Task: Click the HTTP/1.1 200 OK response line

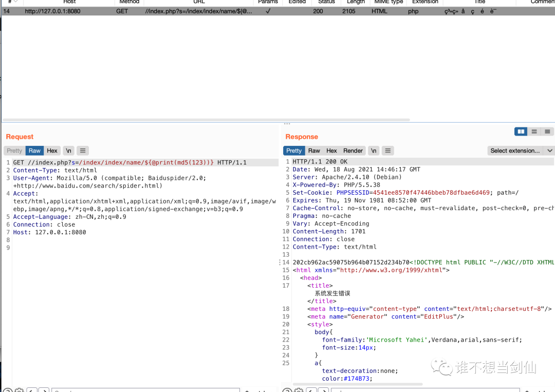Action: click(320, 162)
